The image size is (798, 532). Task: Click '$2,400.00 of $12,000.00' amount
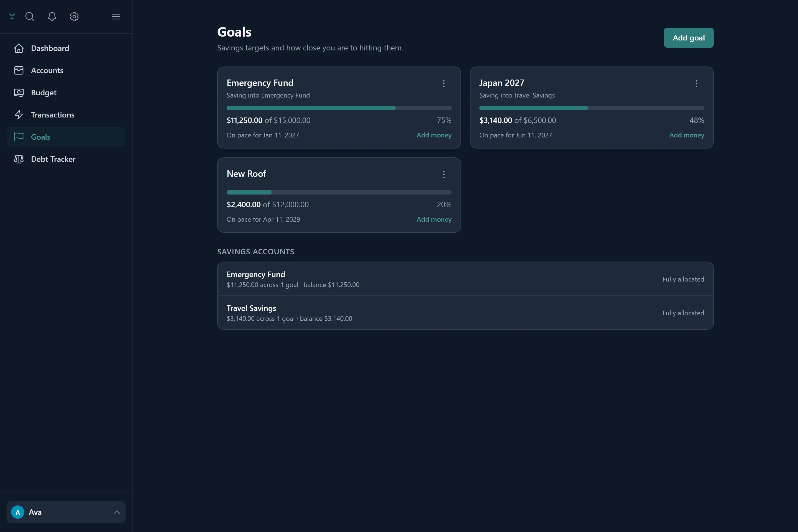268,204
